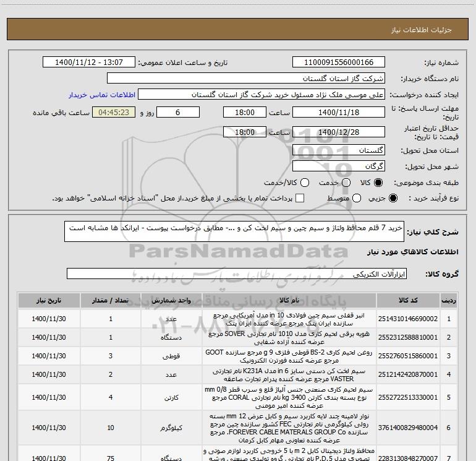Click the price validity date 1400/12/28
This screenshot has height=461, width=476.
pos(339,132)
